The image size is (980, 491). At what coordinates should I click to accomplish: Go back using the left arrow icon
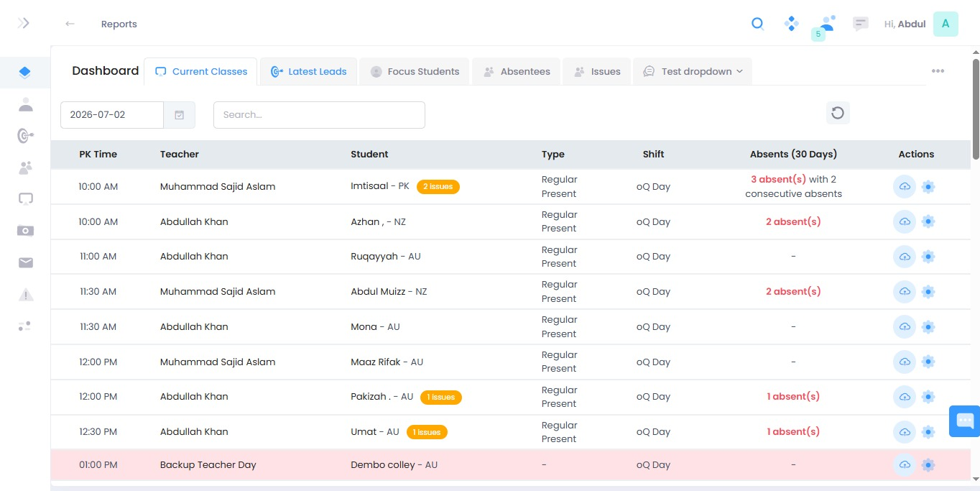[70, 24]
